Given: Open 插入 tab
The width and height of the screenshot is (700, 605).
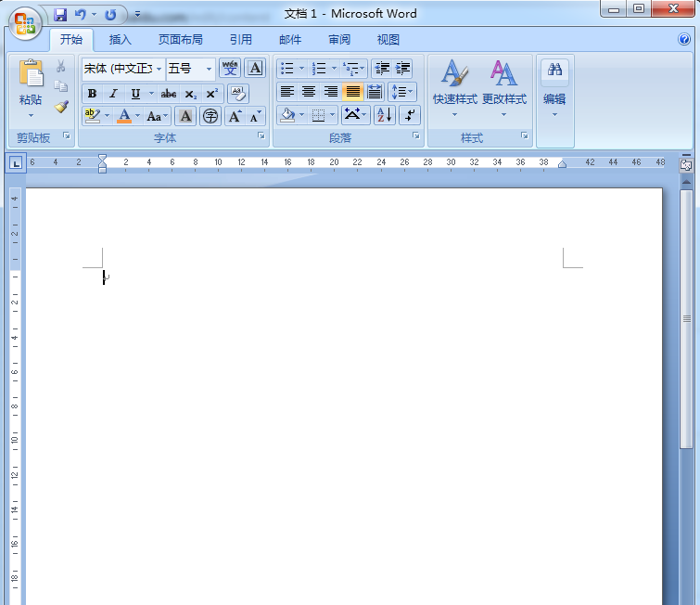Looking at the screenshot, I should [121, 40].
